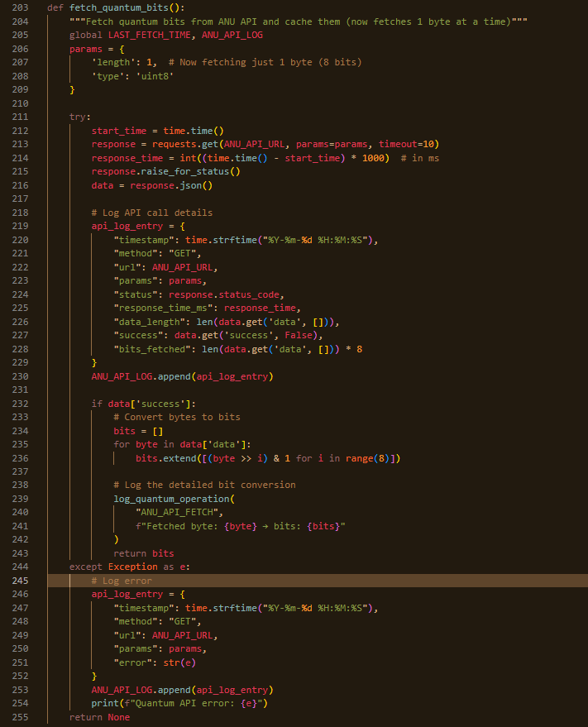Click the "ANU_API_FETCH" string
Viewport: 588px width, 727px height.
(x=177, y=512)
